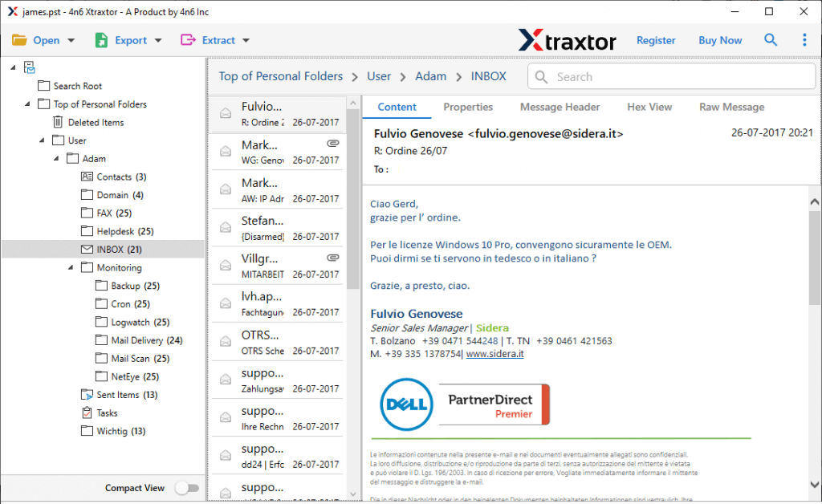The height and width of the screenshot is (504, 822).
Task: Switch to the Properties tab
Action: [468, 107]
